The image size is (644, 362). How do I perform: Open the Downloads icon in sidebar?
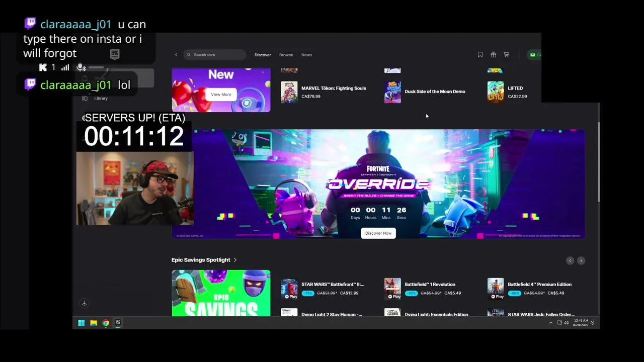(x=84, y=303)
